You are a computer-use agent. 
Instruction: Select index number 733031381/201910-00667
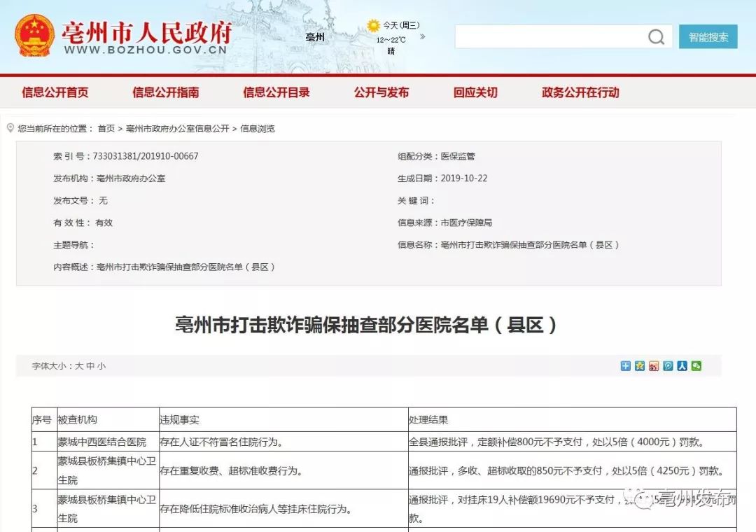tap(146, 156)
